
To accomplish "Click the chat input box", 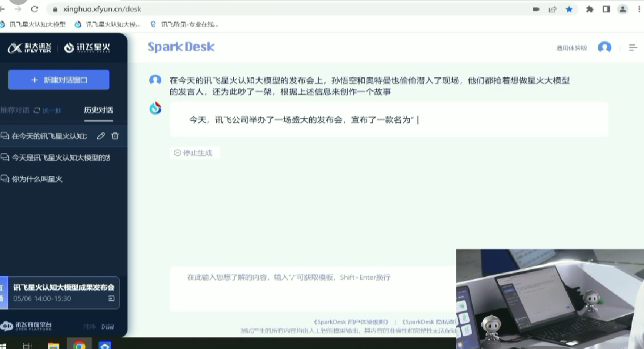I will pyautogui.click(x=313, y=288).
